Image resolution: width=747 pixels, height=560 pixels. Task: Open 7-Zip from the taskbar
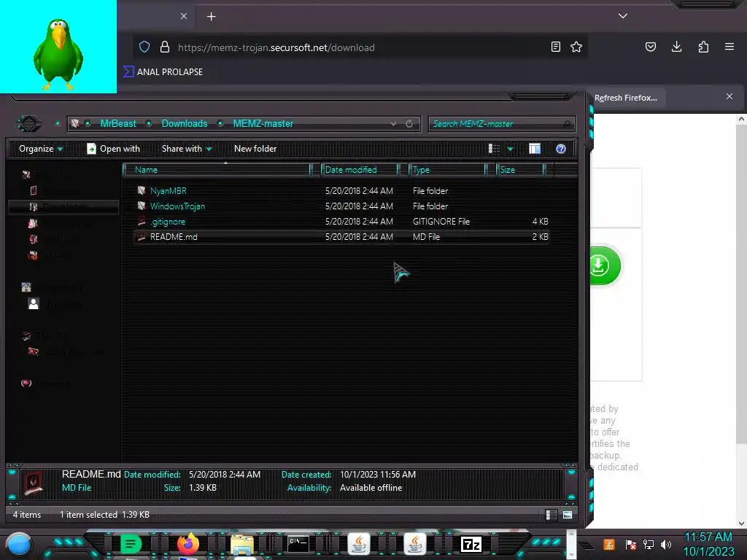click(x=471, y=544)
